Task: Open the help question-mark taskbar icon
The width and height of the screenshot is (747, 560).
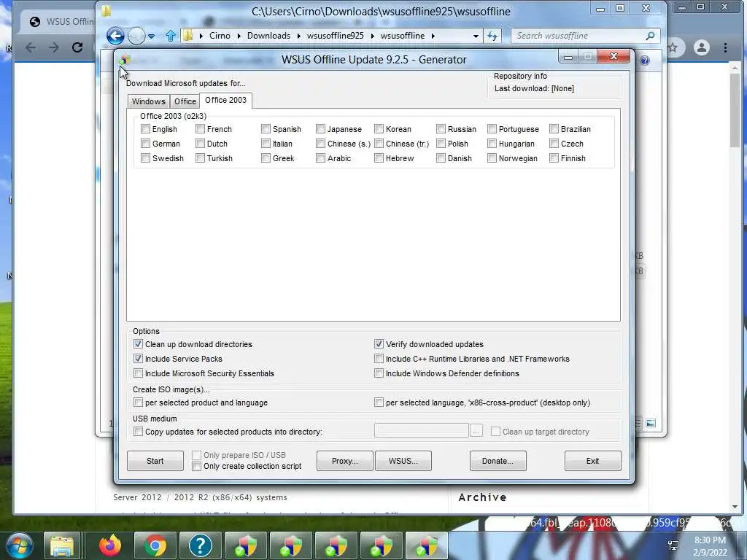Action: (x=200, y=545)
